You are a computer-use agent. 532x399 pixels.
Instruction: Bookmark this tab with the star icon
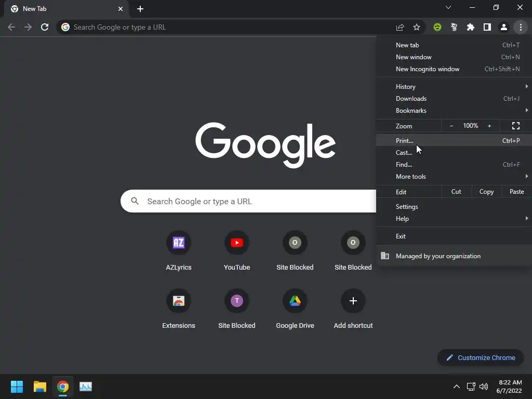[417, 27]
